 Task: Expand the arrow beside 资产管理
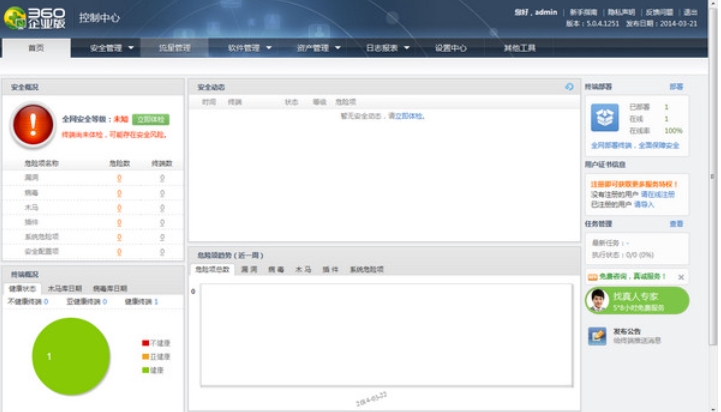pyautogui.click(x=338, y=47)
